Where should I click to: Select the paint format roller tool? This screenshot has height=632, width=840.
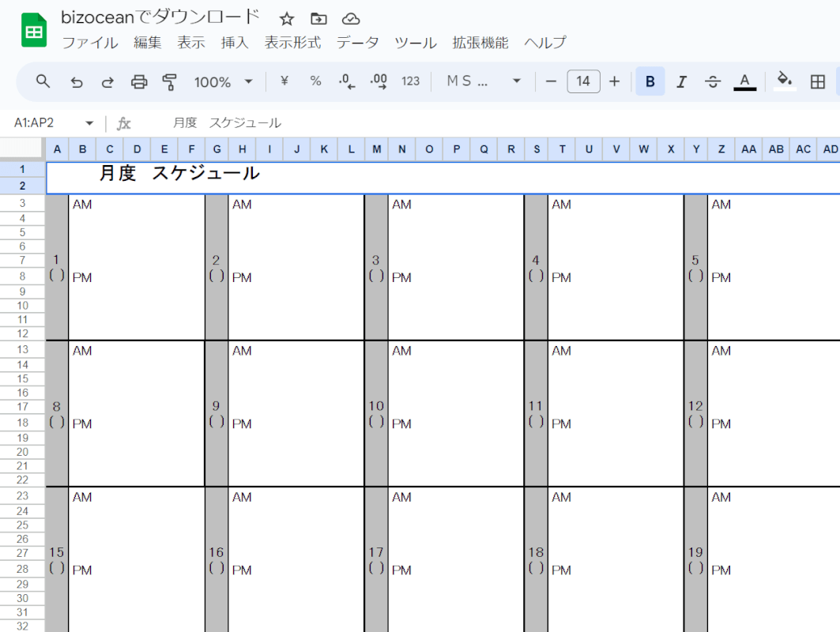169,81
